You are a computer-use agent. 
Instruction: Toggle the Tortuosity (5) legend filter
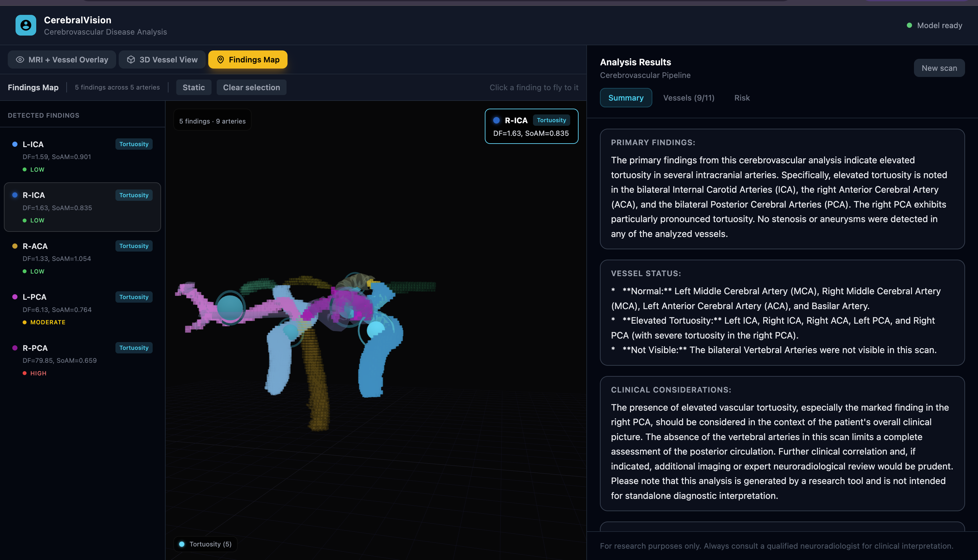tap(205, 544)
